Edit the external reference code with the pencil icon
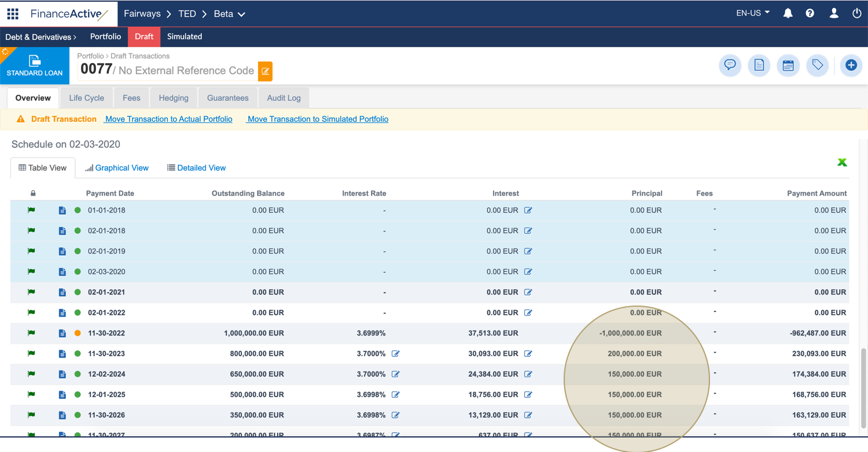868x452 pixels. tap(265, 71)
